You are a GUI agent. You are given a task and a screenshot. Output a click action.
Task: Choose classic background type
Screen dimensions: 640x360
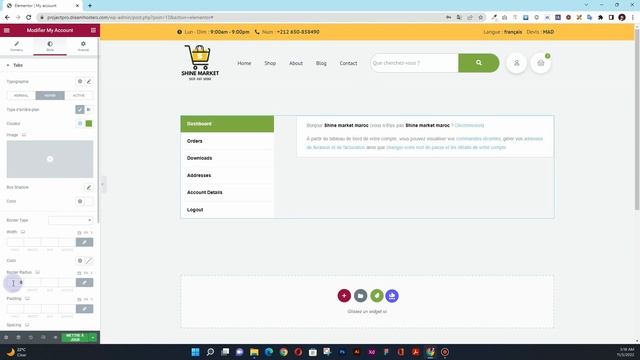[x=80, y=109]
